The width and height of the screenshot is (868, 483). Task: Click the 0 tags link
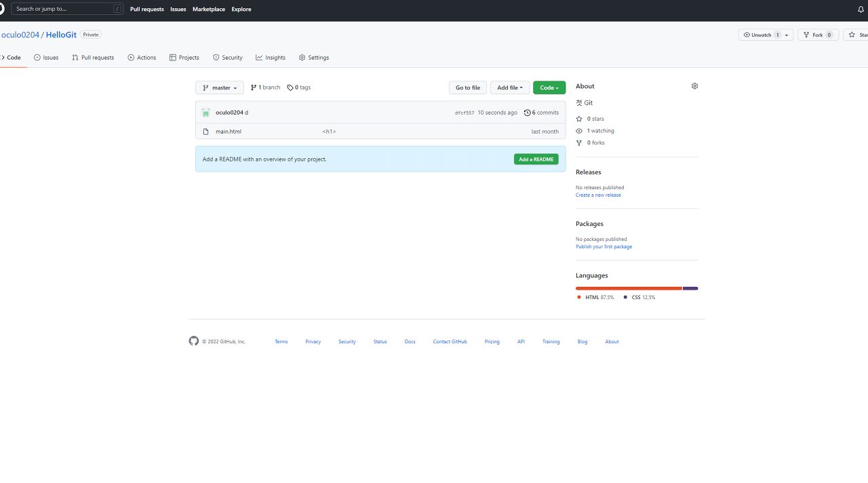coord(299,88)
